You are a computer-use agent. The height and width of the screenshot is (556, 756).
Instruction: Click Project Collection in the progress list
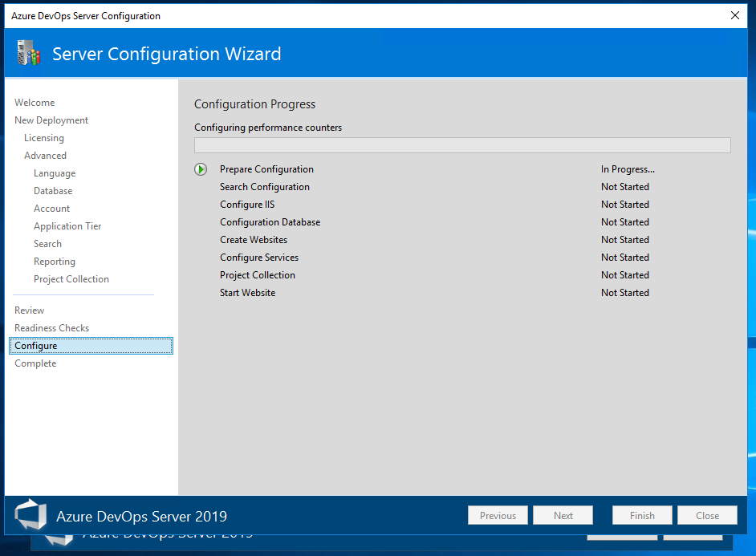258,275
